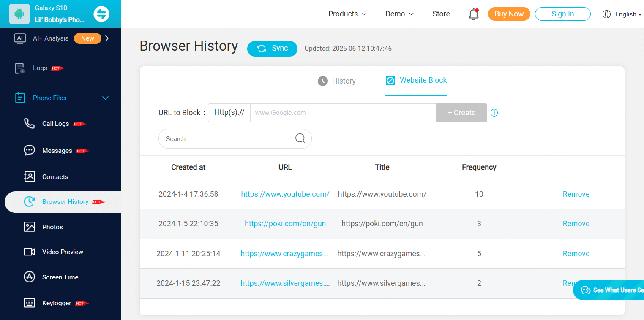Viewport: 644px width, 320px height.
Task: Open the crazygames URL link
Action: click(x=285, y=254)
